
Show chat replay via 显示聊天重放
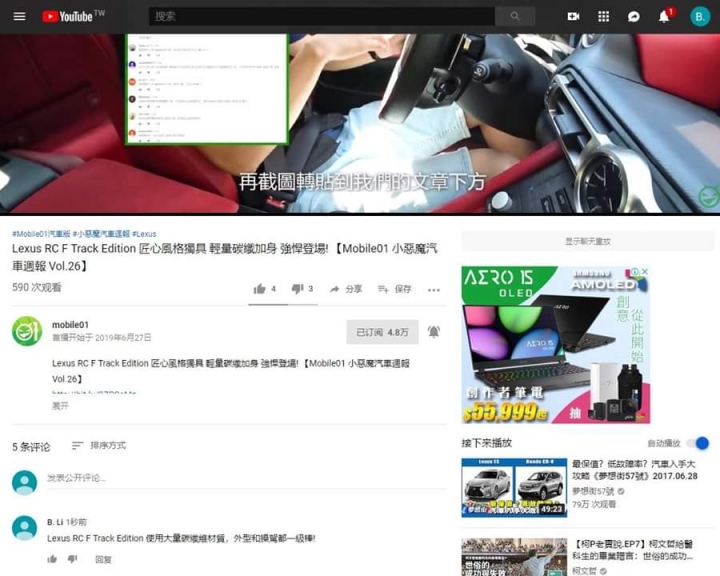click(x=588, y=241)
